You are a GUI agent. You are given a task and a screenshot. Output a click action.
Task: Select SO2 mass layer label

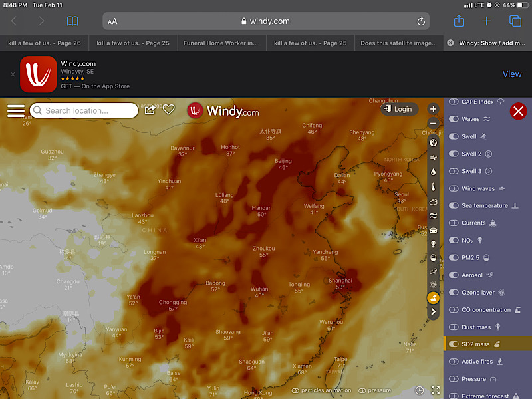pyautogui.click(x=475, y=344)
